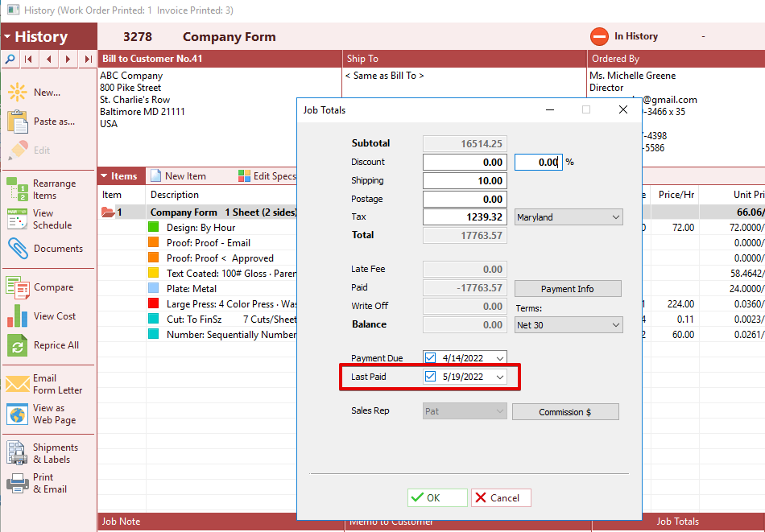765x532 pixels.
Task: Click the red In History status icon
Action: [x=599, y=36]
